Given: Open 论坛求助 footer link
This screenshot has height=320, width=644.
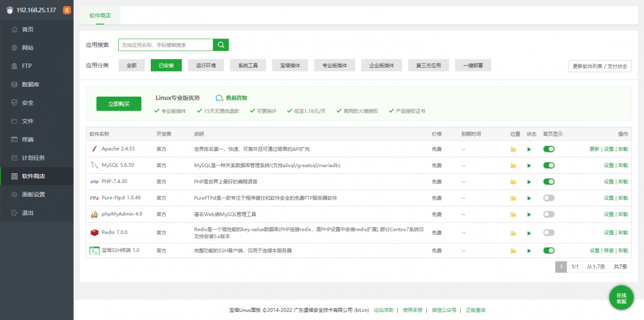Looking at the screenshot, I should [x=384, y=310].
